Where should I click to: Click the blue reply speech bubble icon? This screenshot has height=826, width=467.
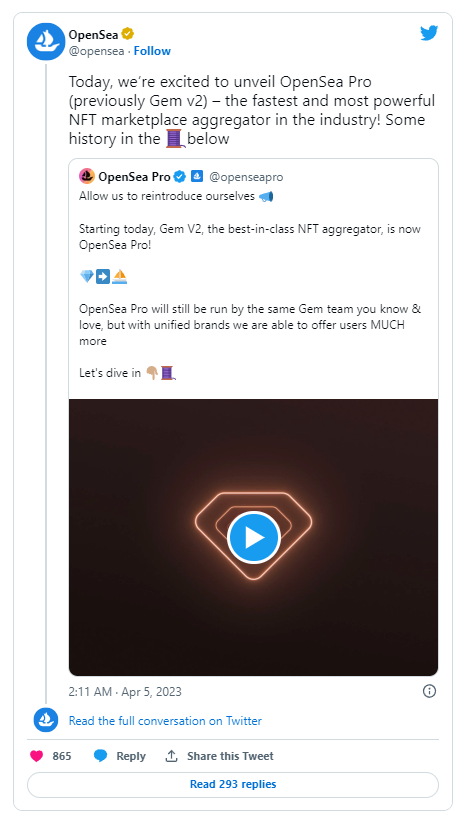pos(101,756)
